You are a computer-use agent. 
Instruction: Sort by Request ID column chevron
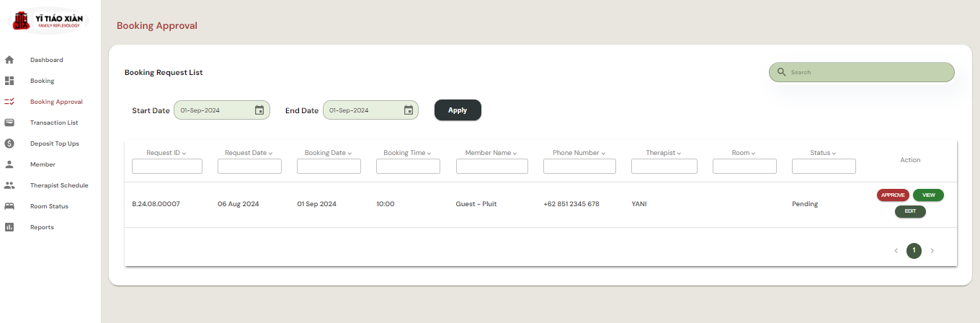(184, 154)
